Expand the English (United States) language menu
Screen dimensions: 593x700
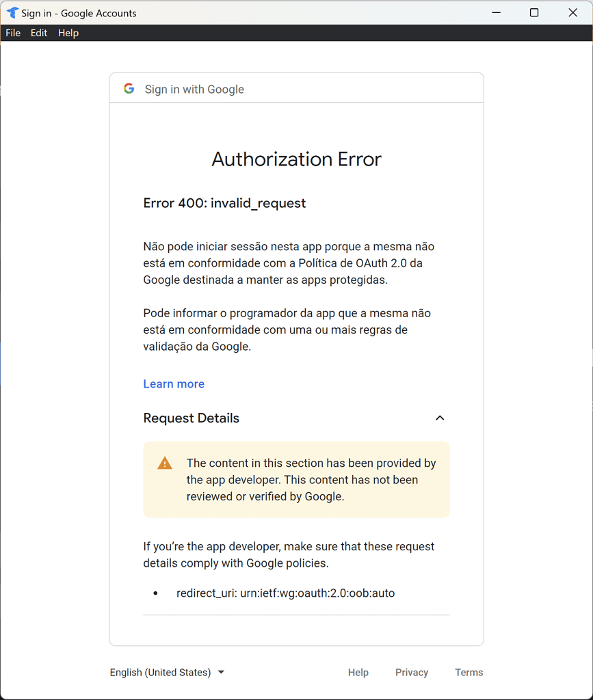point(167,672)
